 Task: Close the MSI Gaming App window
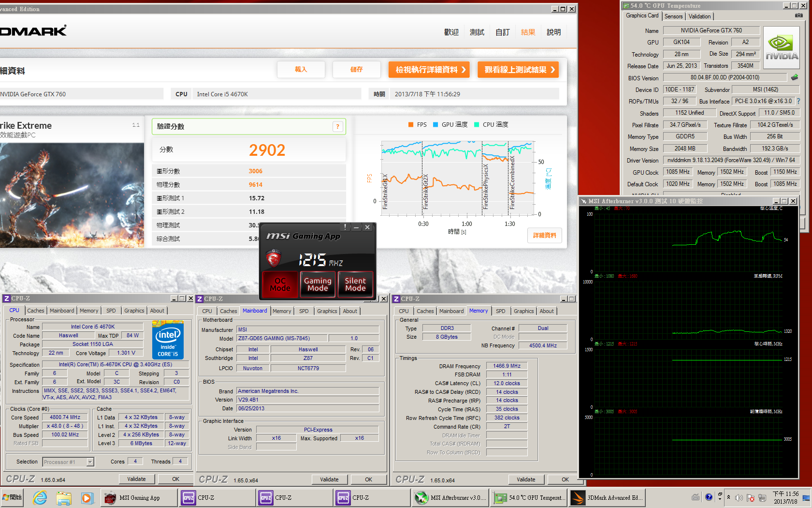coord(367,227)
